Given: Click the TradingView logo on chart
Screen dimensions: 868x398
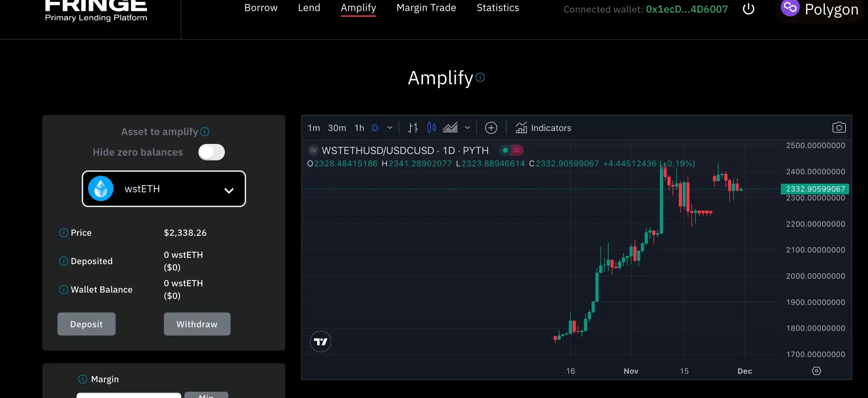Looking at the screenshot, I should click(x=321, y=342).
